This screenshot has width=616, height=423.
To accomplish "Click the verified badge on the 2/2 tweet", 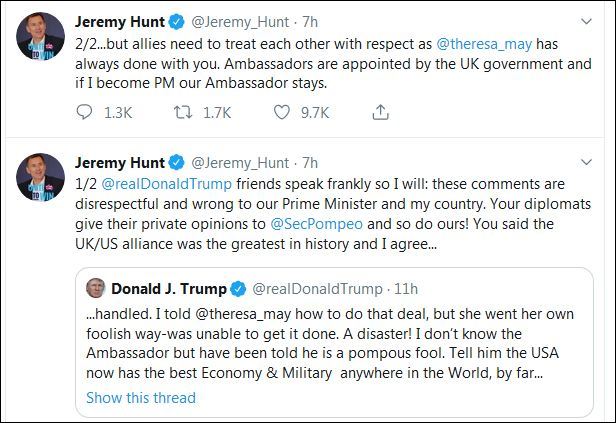I will click(175, 20).
